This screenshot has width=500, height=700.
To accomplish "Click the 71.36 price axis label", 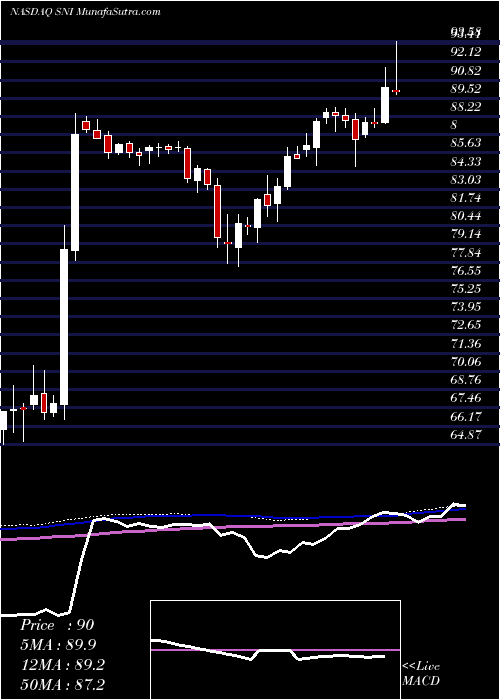I will pos(466,343).
